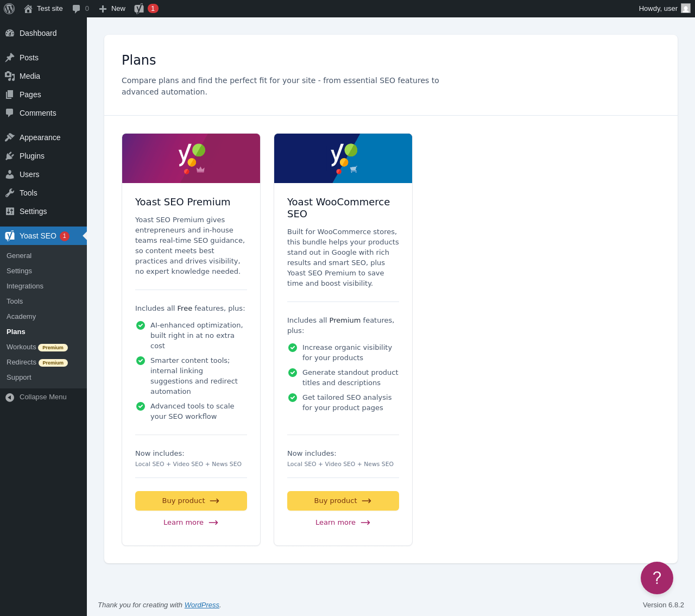
Task: Click the Yoast SEO sidebar logo icon
Action: click(10, 236)
